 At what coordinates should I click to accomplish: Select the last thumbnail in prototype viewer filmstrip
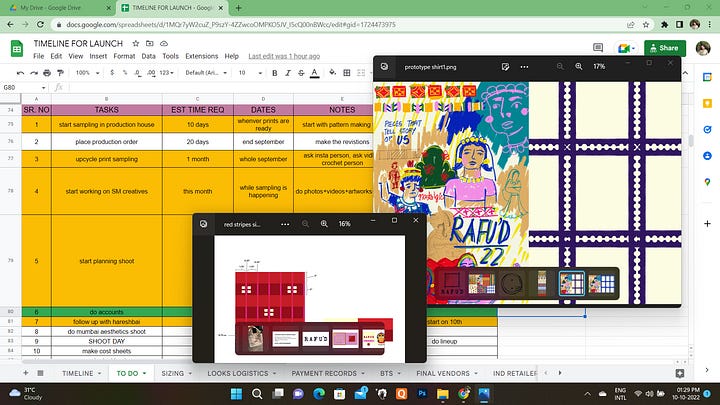click(x=602, y=284)
